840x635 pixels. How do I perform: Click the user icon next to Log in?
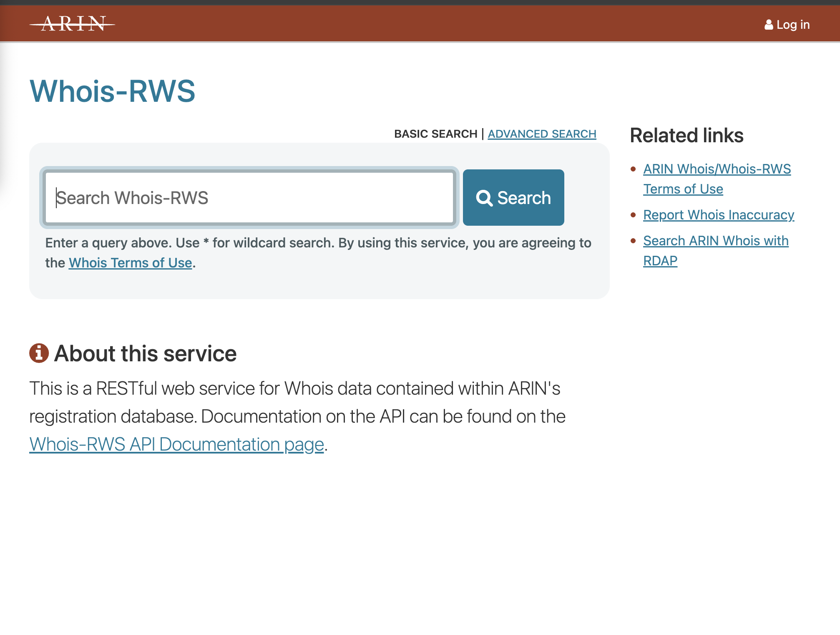click(769, 24)
